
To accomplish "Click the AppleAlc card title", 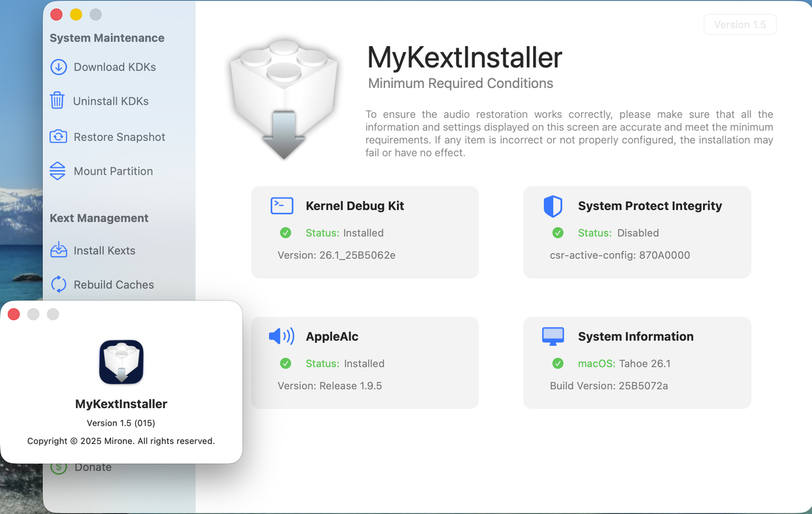I will 332,336.
